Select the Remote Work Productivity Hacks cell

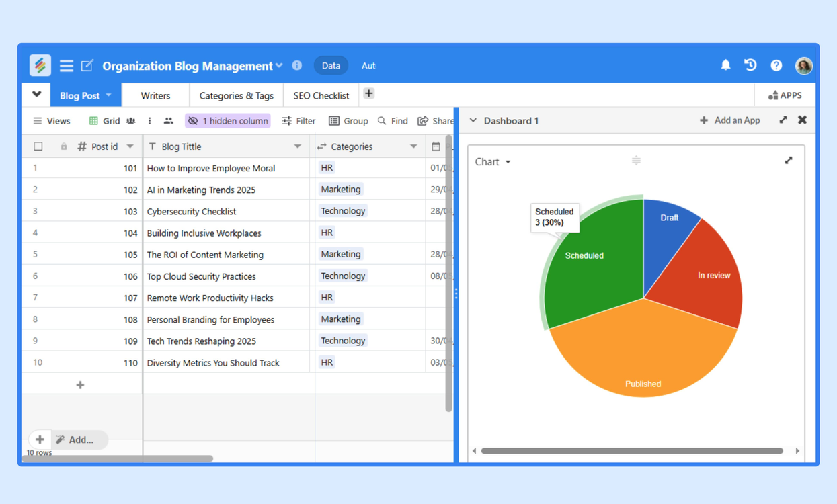[227, 298]
